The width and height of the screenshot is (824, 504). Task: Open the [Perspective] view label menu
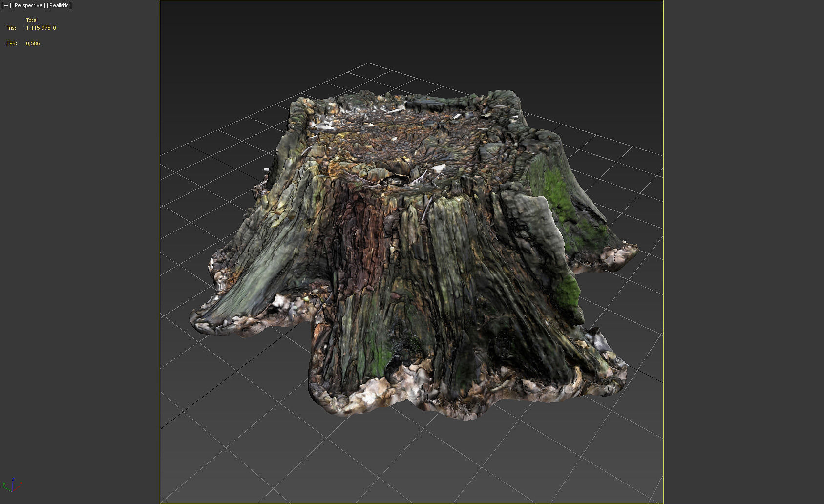28,5
